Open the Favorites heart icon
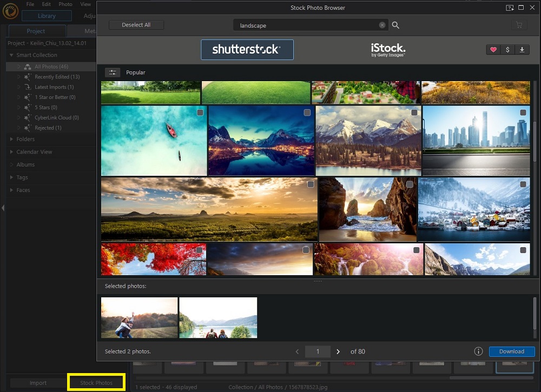This screenshot has width=541, height=392. [493, 49]
